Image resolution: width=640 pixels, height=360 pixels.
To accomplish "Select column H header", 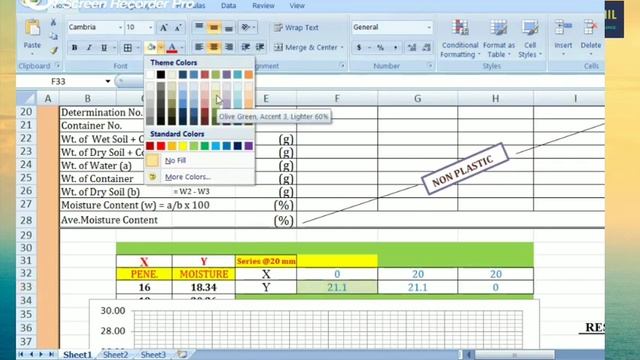I will click(x=495, y=98).
